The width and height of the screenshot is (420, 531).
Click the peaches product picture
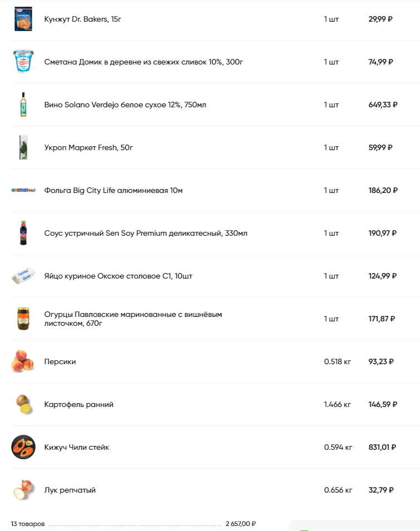click(x=23, y=361)
